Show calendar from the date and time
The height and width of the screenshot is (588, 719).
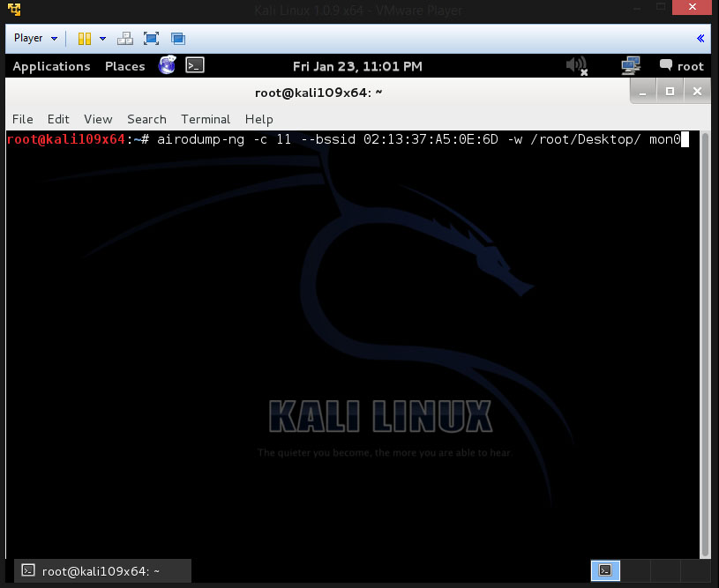click(357, 66)
